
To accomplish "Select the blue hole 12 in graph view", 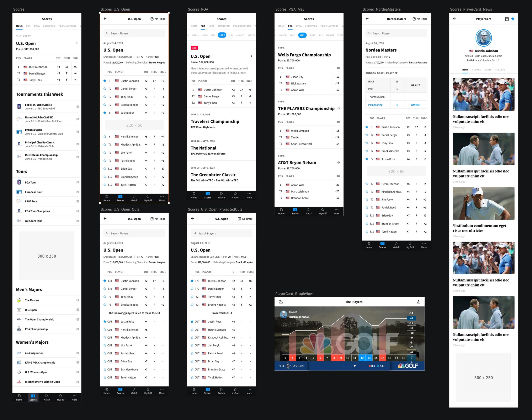I will tap(362, 358).
